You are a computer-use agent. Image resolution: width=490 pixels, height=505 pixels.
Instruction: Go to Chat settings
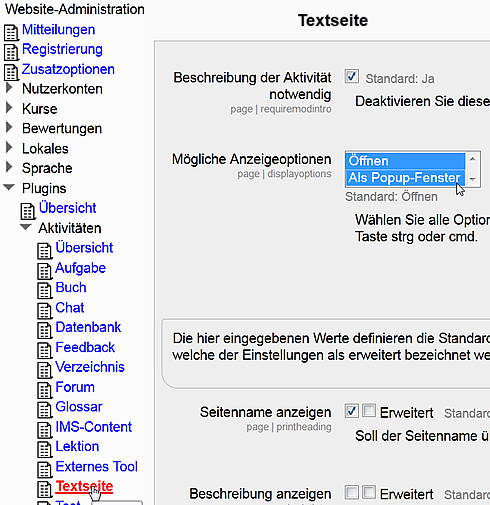(70, 307)
